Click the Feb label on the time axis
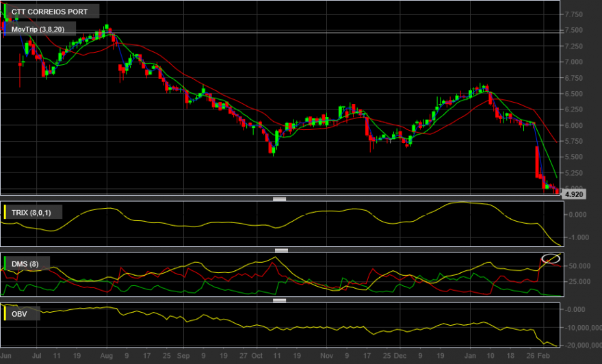 click(543, 356)
